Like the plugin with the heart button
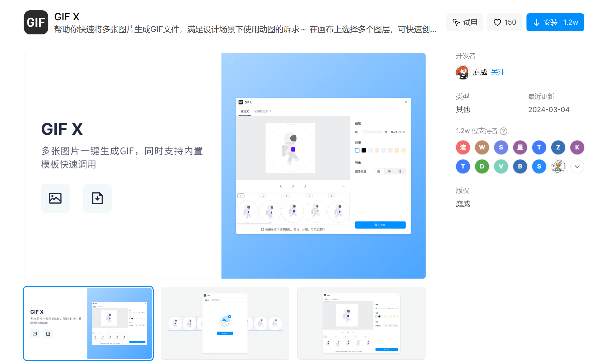The width and height of the screenshot is (608, 364). (504, 22)
